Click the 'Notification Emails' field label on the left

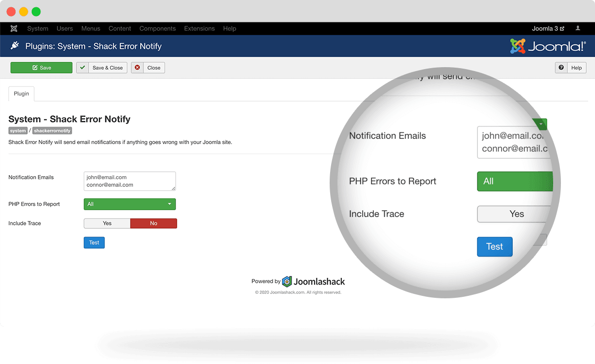[31, 177]
